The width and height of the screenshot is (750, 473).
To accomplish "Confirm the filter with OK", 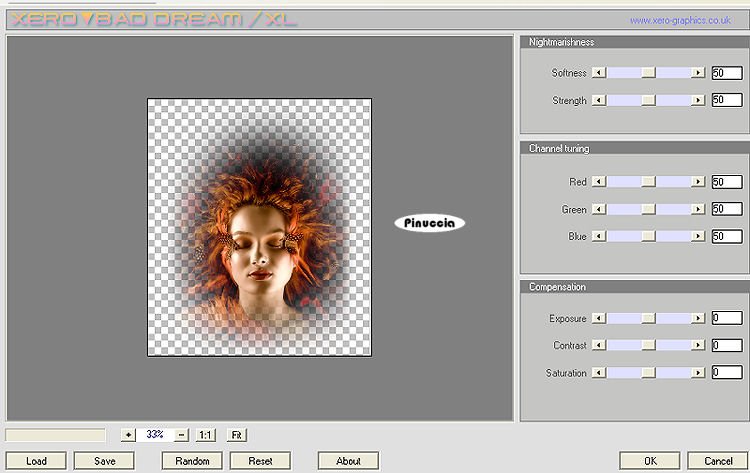I will coord(650,461).
